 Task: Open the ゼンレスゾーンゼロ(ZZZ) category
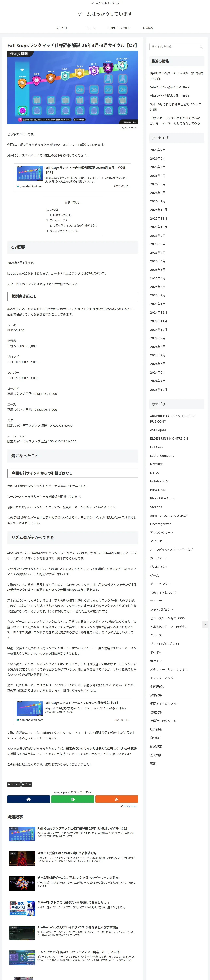167,618
